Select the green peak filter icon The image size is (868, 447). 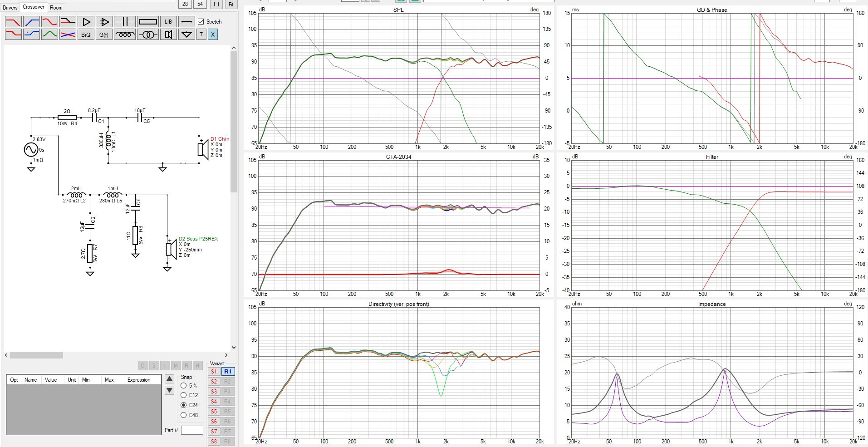[x=49, y=34]
